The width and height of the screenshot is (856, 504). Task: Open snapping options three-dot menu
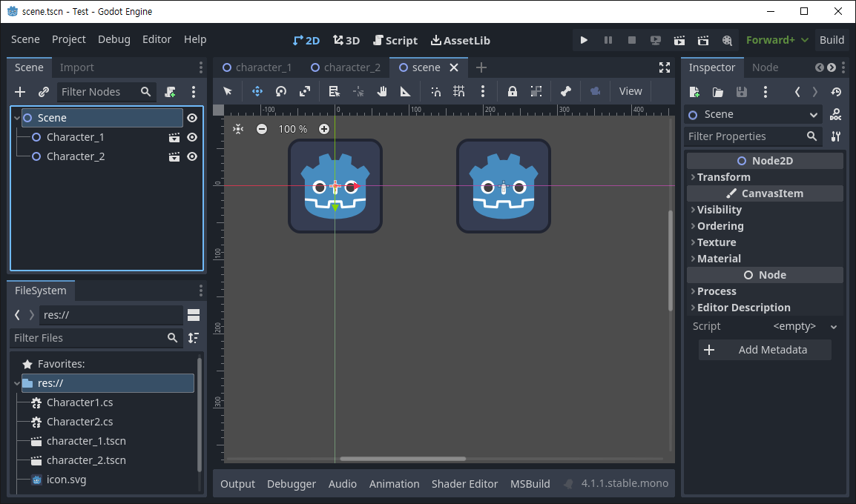[483, 91]
